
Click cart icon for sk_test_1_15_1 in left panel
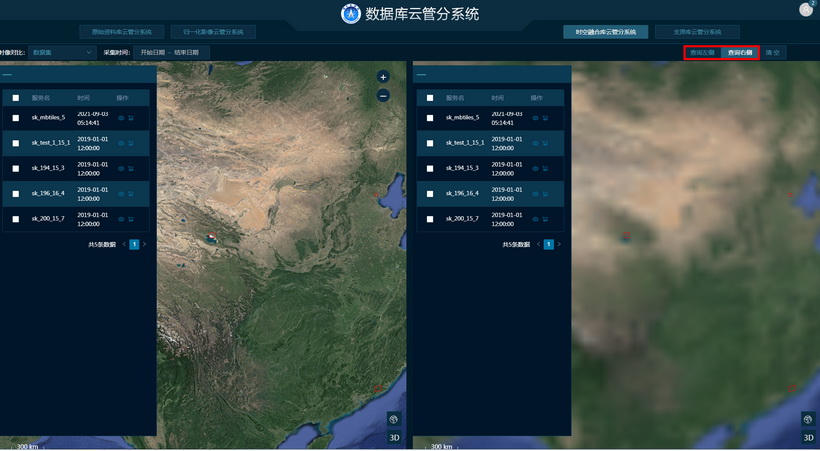(131, 143)
